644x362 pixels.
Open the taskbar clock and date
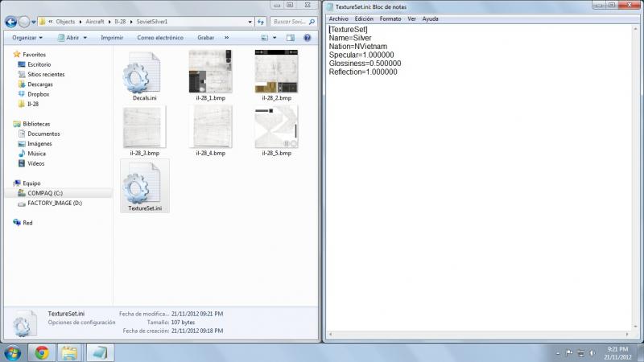pyautogui.click(x=617, y=353)
